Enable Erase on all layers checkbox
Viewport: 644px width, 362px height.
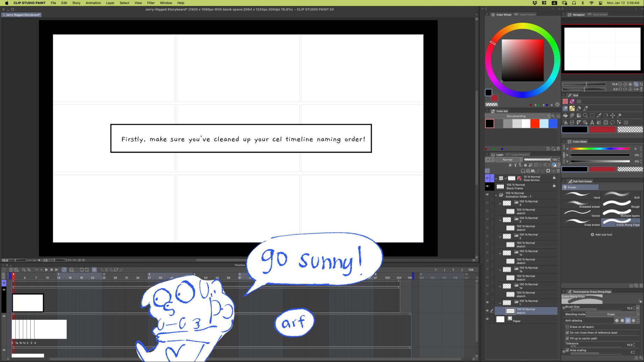567,327
